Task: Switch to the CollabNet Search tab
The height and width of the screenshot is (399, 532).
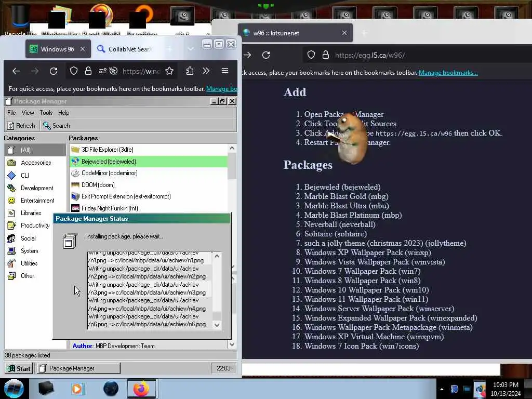Action: [124, 49]
